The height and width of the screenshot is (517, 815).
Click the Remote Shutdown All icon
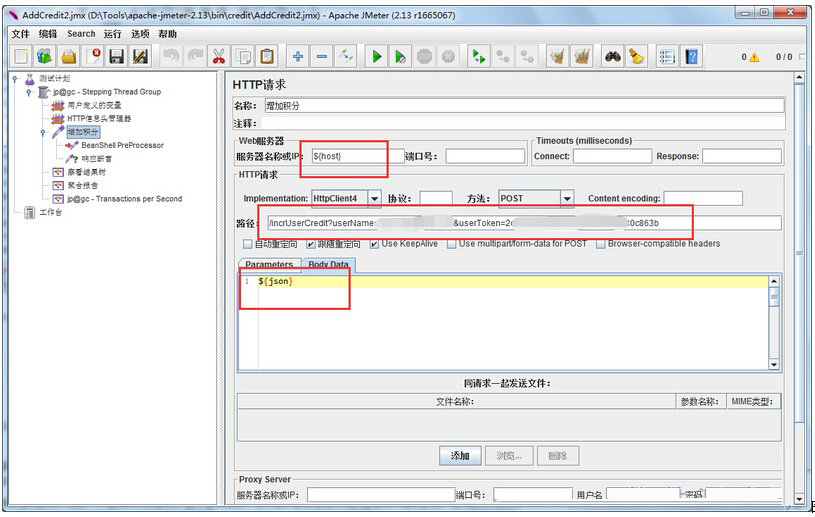pyautogui.click(x=527, y=56)
